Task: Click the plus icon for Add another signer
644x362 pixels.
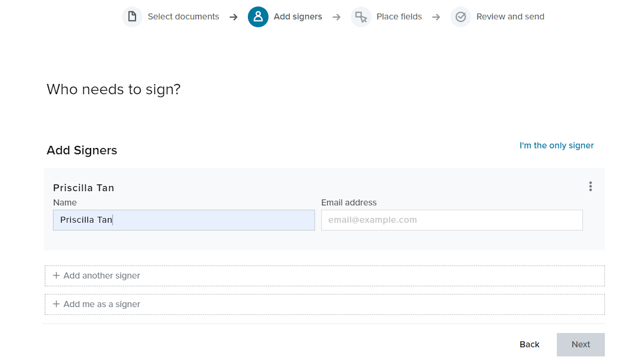Action: (57, 276)
